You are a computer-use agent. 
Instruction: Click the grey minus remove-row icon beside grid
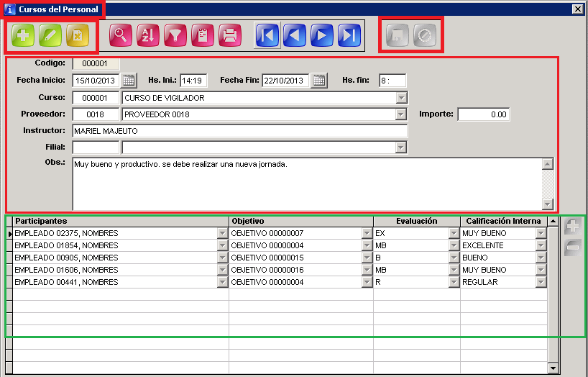tap(572, 247)
